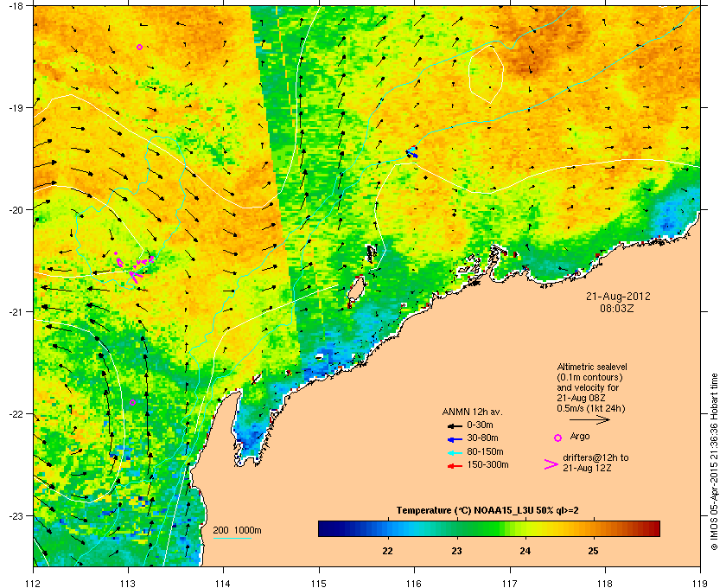Click the Temperature NOAA15_L3U colorbar title
The width and height of the screenshot is (726, 588).
click(487, 511)
